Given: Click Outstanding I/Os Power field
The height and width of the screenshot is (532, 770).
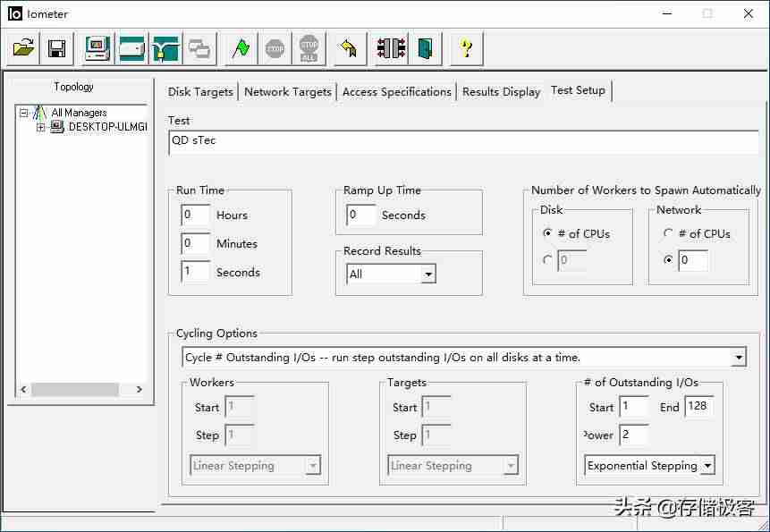Looking at the screenshot, I should [634, 435].
